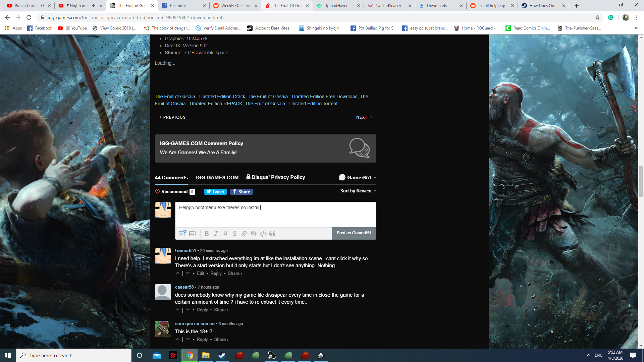Insert a link in comment editor
Image resolution: width=644 pixels, height=362 pixels.
(244, 234)
